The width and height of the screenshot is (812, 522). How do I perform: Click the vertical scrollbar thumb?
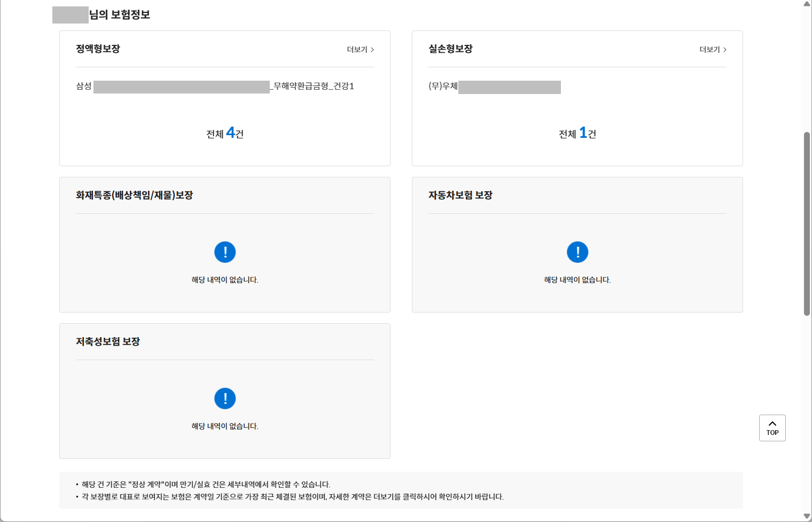807,224
